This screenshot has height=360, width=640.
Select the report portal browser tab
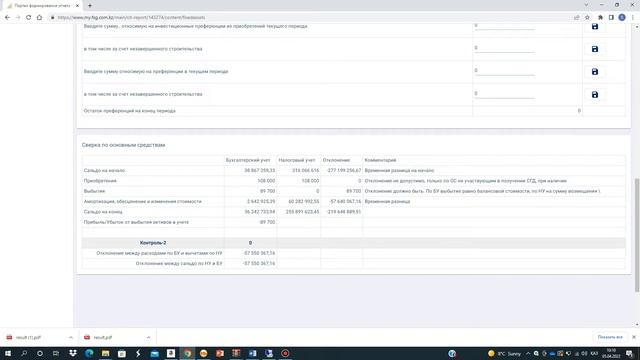41,6
